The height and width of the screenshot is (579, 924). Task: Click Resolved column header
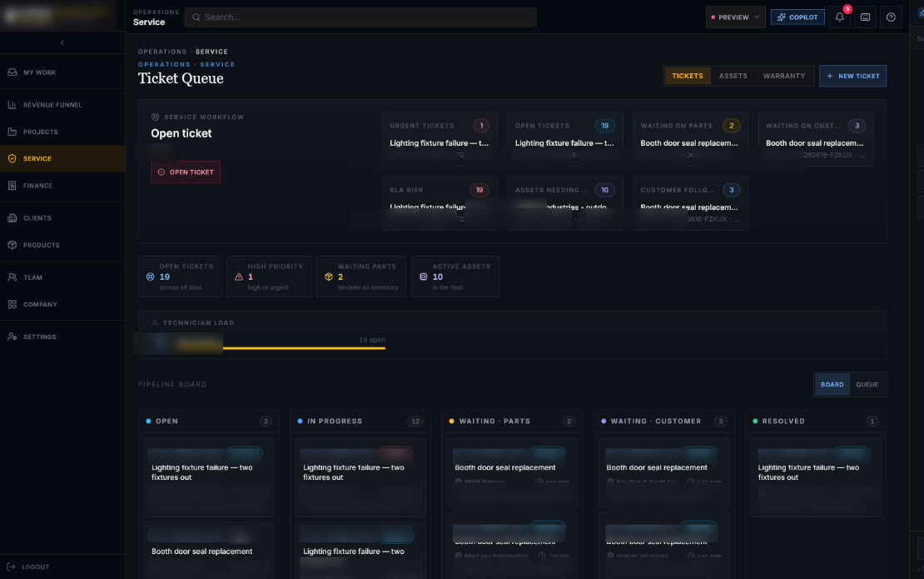click(x=816, y=421)
